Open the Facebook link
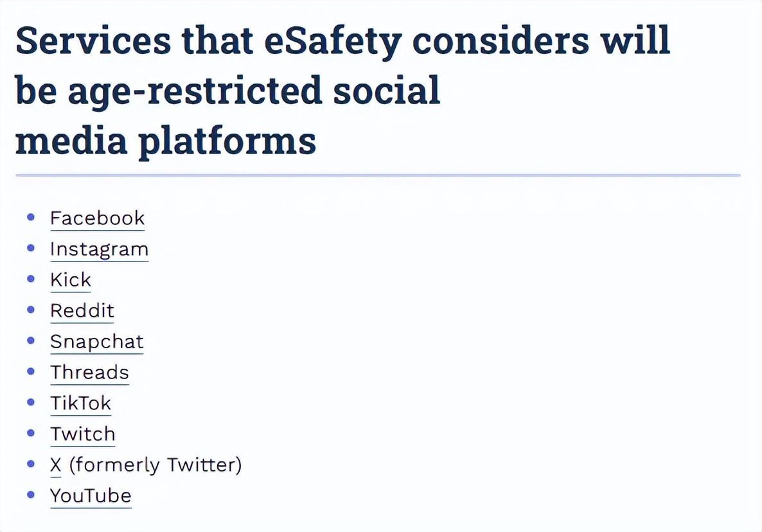 (x=97, y=218)
